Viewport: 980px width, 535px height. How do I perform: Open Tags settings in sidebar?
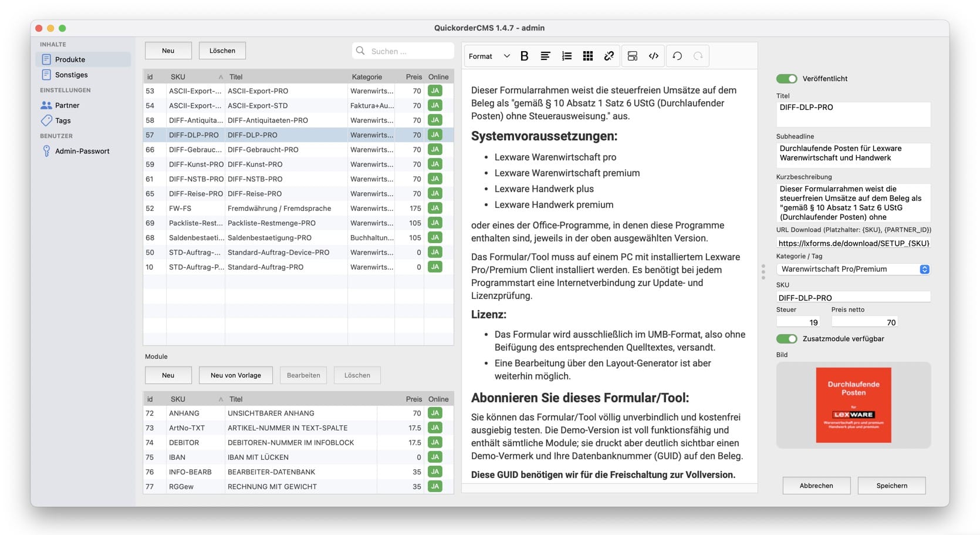coord(83,120)
